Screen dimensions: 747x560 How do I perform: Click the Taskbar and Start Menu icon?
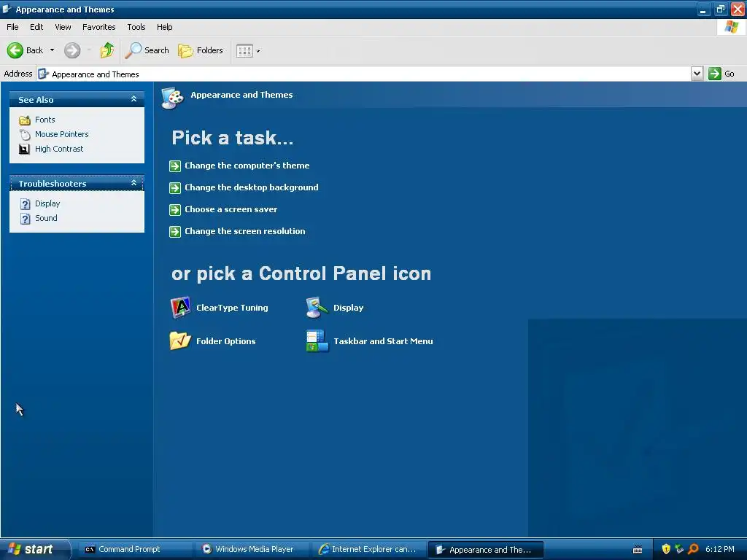point(317,341)
